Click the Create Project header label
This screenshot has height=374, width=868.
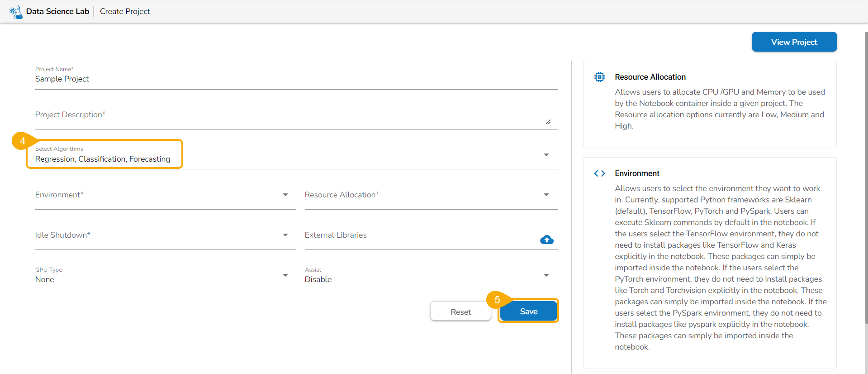pos(125,11)
